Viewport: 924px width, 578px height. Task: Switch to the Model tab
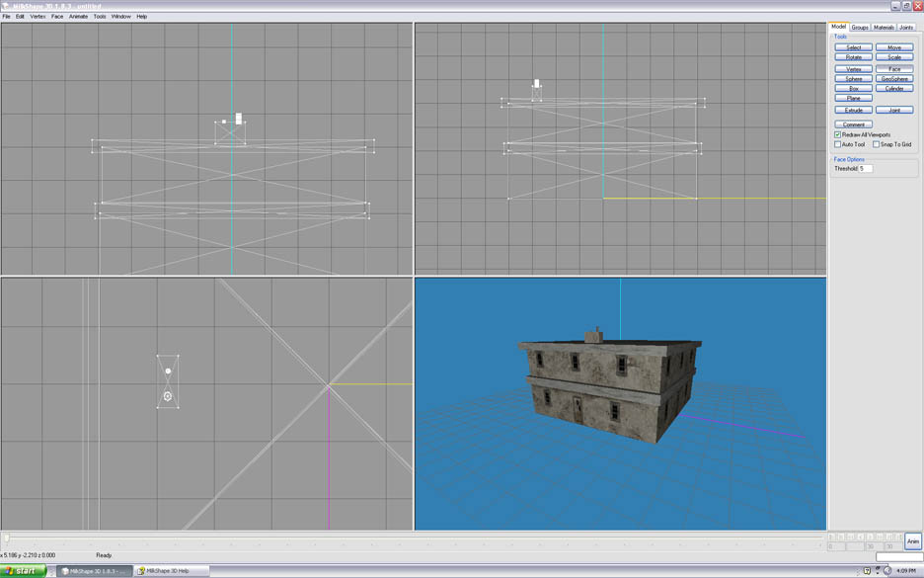(838, 27)
